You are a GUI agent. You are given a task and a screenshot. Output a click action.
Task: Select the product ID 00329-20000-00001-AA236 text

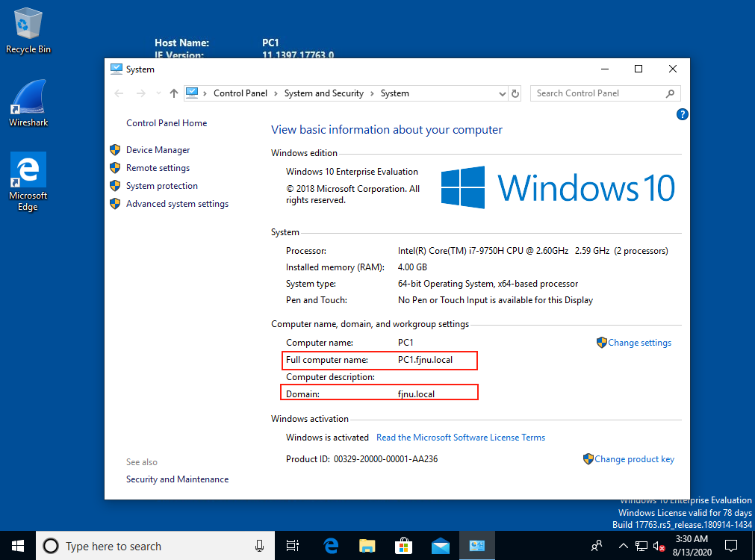(385, 459)
